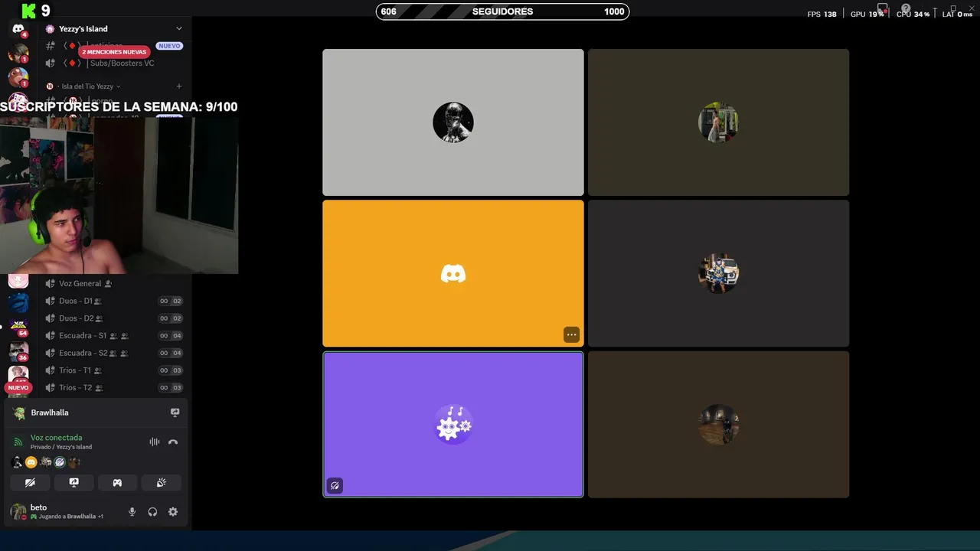The width and height of the screenshot is (980, 551).
Task: Click the CPU 34% performance readout
Action: (x=913, y=14)
